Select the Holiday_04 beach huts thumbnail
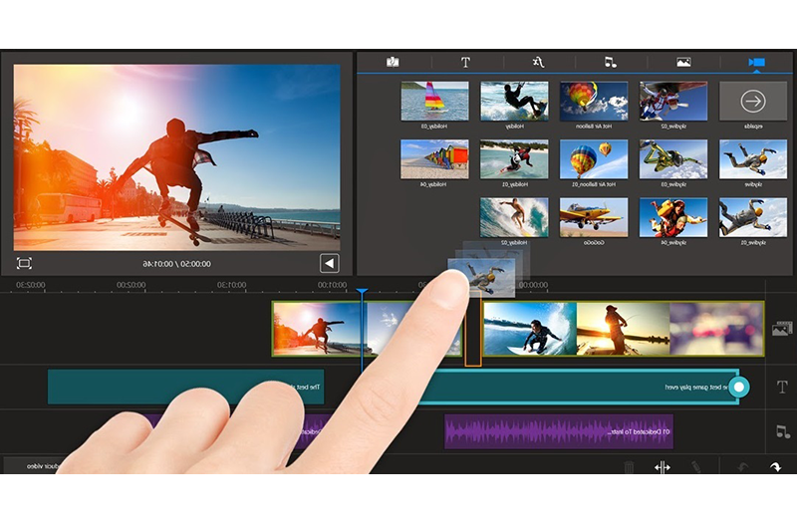797x532 pixels. tap(434, 159)
